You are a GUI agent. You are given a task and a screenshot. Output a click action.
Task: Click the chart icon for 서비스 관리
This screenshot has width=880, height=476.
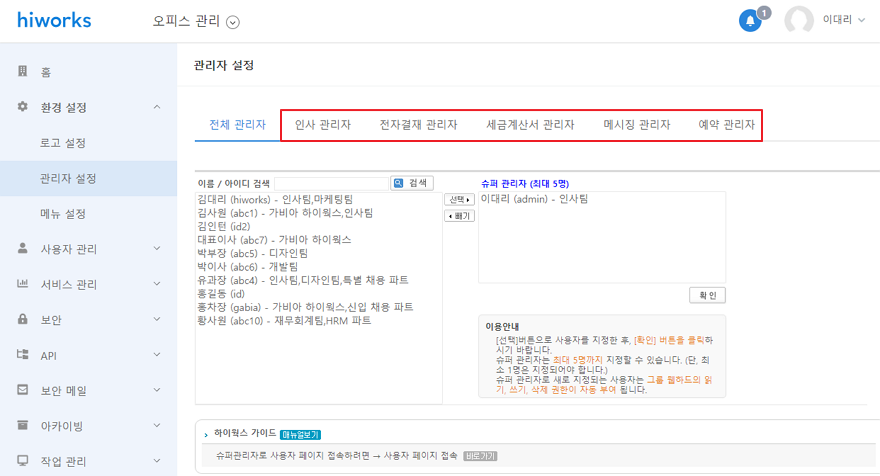point(23,284)
